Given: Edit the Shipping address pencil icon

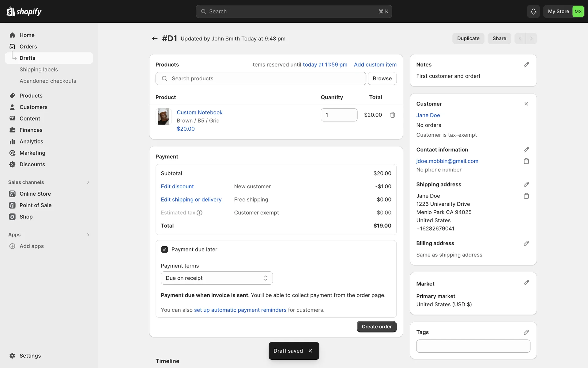Looking at the screenshot, I should pos(526,184).
